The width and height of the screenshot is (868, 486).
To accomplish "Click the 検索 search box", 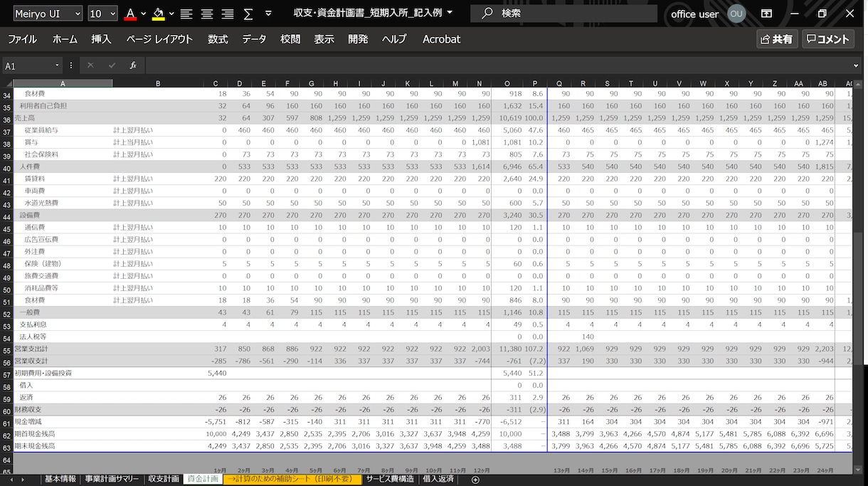I will point(564,14).
